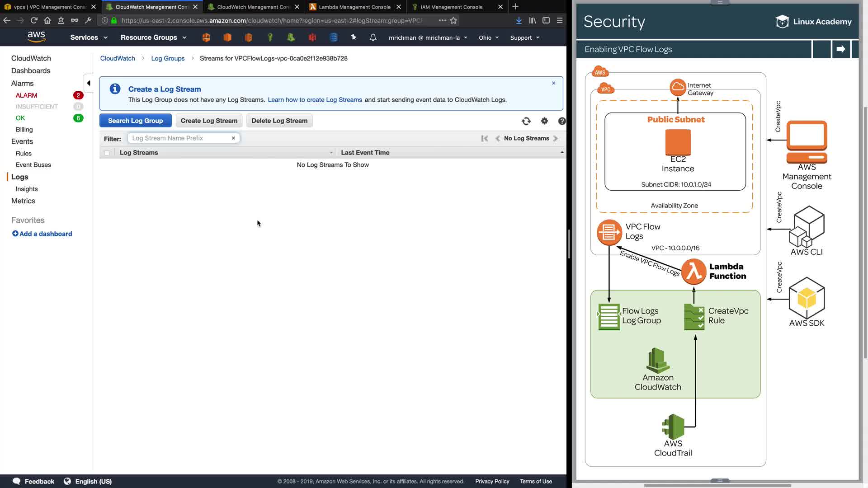Toggle the select all Log Streams checkbox
The height and width of the screenshot is (488, 868).
(x=107, y=153)
